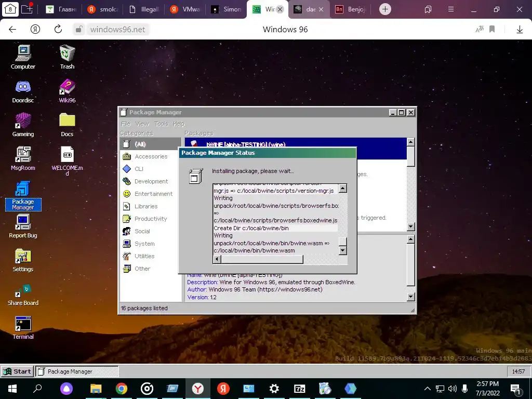
Task: Select the Package Manager desktop icon
Action: (23, 196)
